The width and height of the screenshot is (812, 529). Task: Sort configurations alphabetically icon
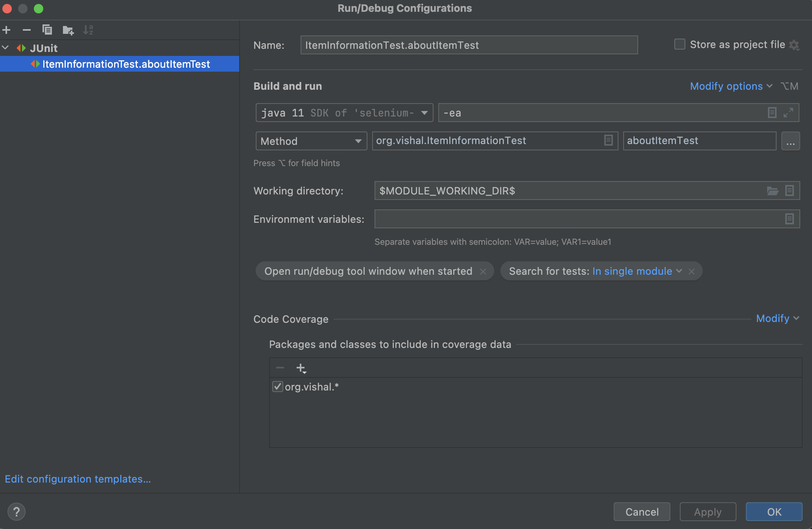click(x=88, y=30)
